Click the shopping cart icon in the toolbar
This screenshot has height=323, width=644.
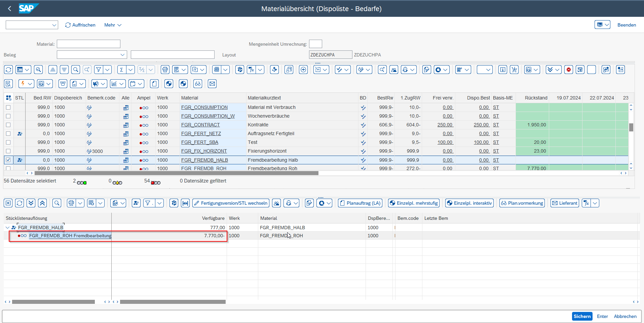514,70
